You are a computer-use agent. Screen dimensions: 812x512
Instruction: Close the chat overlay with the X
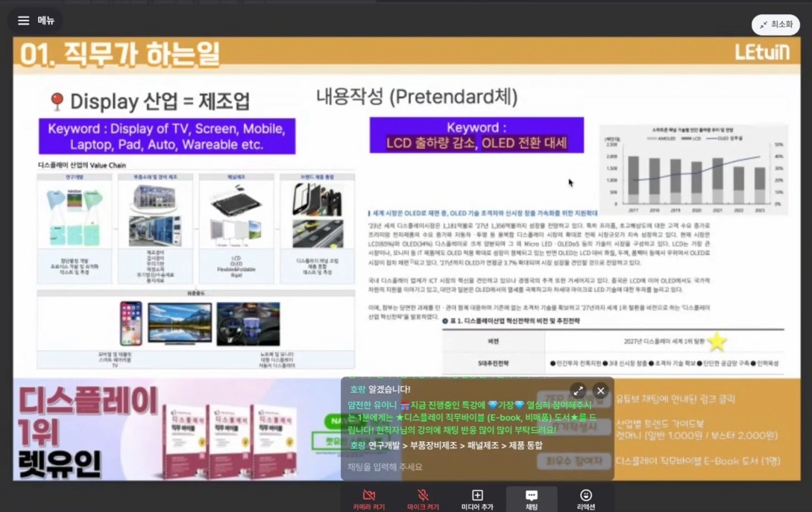tap(600, 391)
